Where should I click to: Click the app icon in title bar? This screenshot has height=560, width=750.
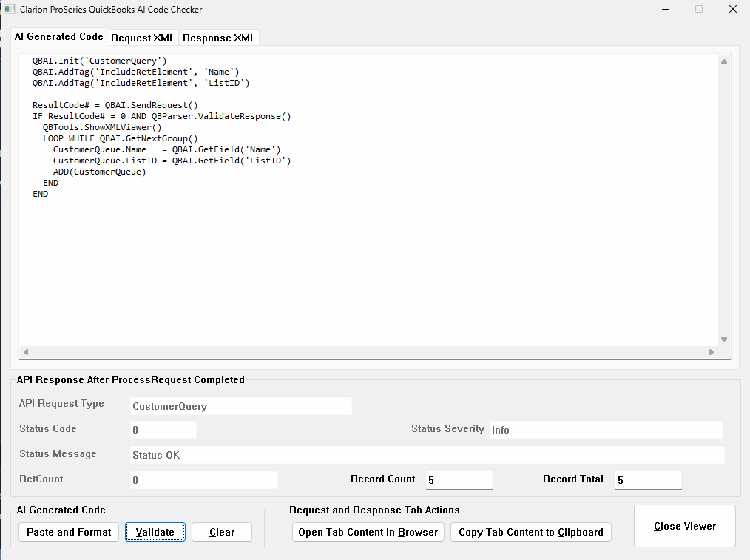pyautogui.click(x=10, y=10)
